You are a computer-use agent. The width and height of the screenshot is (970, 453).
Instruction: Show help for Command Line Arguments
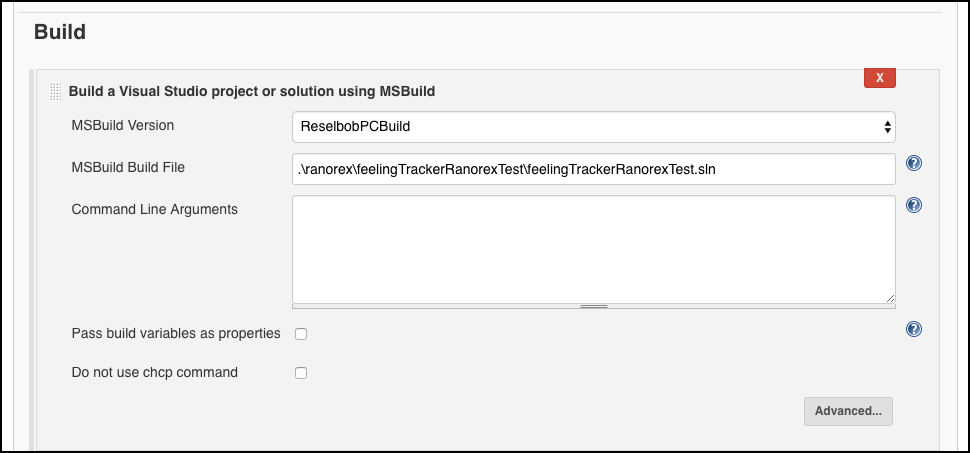tap(914, 205)
